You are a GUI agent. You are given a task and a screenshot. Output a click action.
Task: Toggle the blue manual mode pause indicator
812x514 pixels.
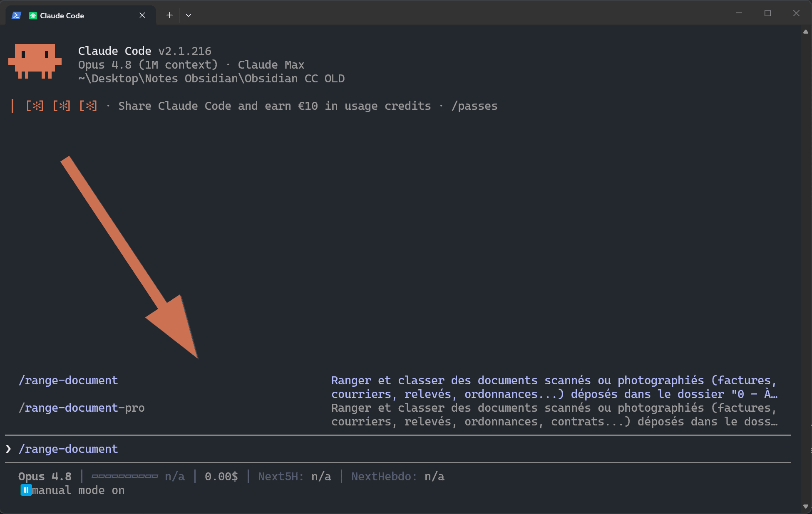26,490
